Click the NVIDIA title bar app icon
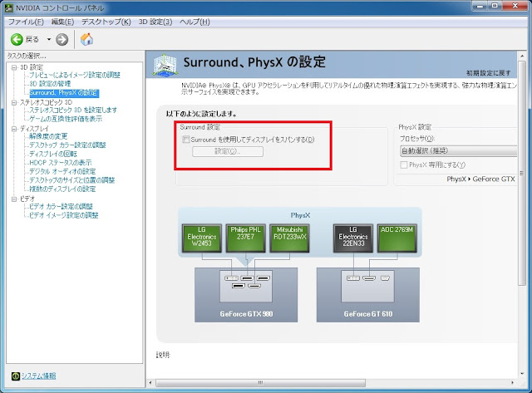 pyautogui.click(x=9, y=7)
